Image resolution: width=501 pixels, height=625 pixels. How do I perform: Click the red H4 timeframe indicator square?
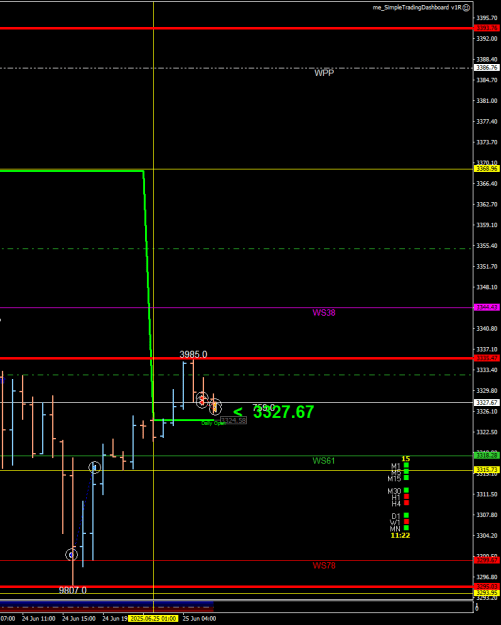[406, 503]
